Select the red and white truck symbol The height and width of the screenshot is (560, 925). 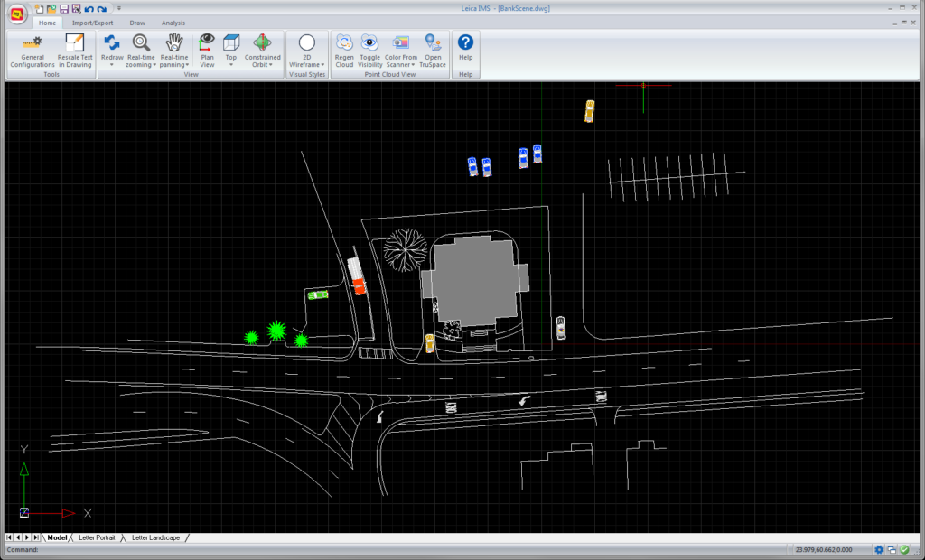pos(356,275)
